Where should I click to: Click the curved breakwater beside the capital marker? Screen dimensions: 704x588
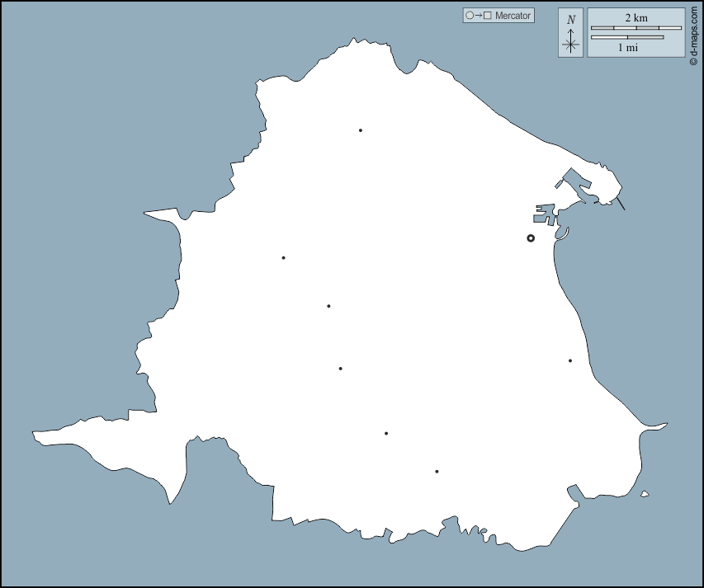click(563, 235)
